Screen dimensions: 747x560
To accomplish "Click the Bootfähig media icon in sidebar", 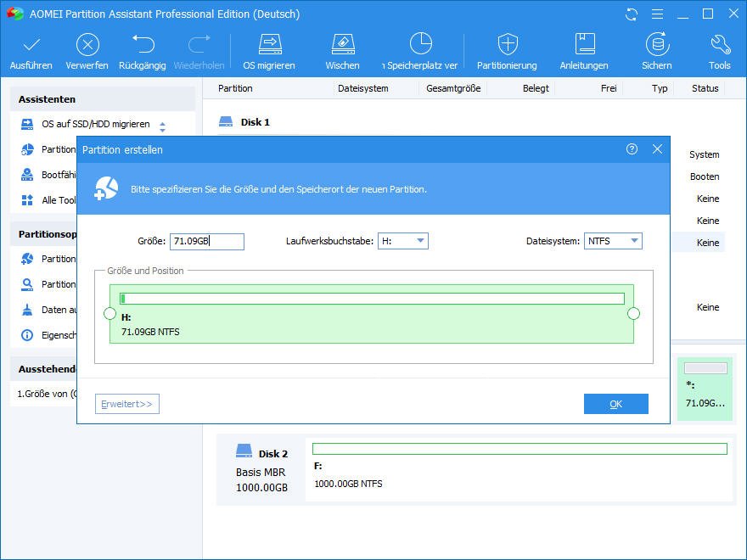I will click(27, 175).
